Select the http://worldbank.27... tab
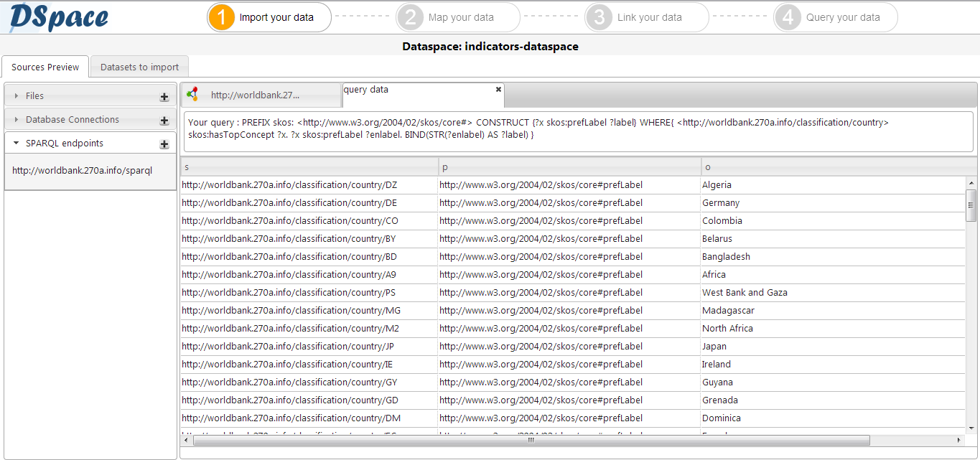This screenshot has width=980, height=460. pyautogui.click(x=261, y=95)
